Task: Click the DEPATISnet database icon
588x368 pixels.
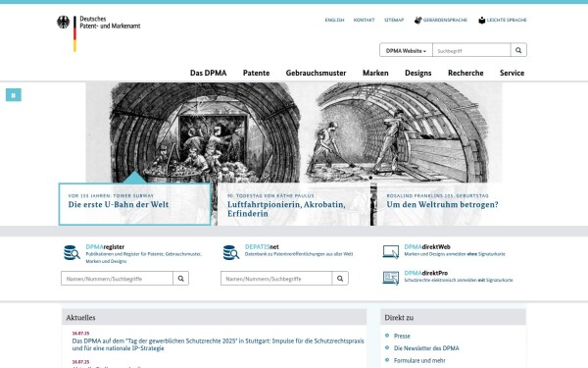Action: coord(231,253)
